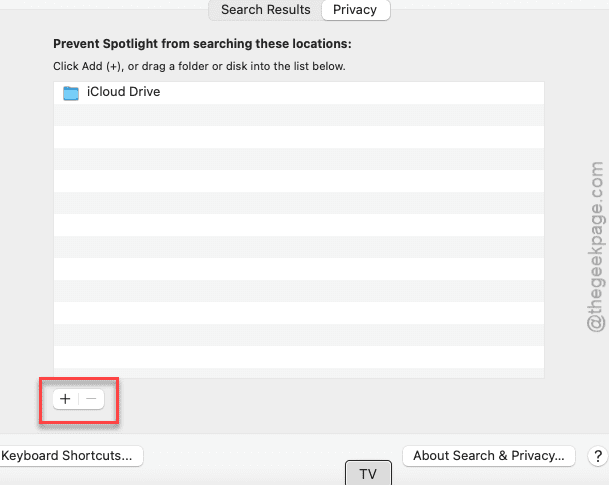Select the iCloud Drive entry label

(123, 93)
